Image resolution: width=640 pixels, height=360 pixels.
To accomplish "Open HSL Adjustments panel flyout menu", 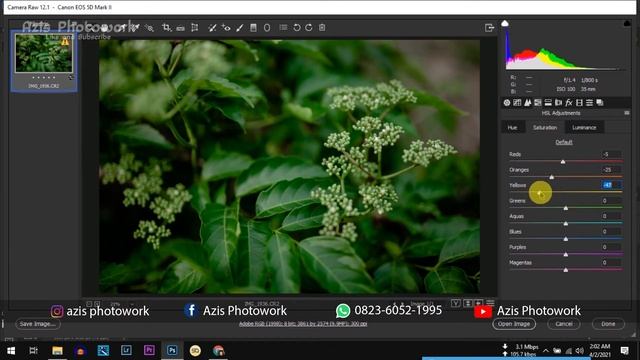I will pos(627,113).
